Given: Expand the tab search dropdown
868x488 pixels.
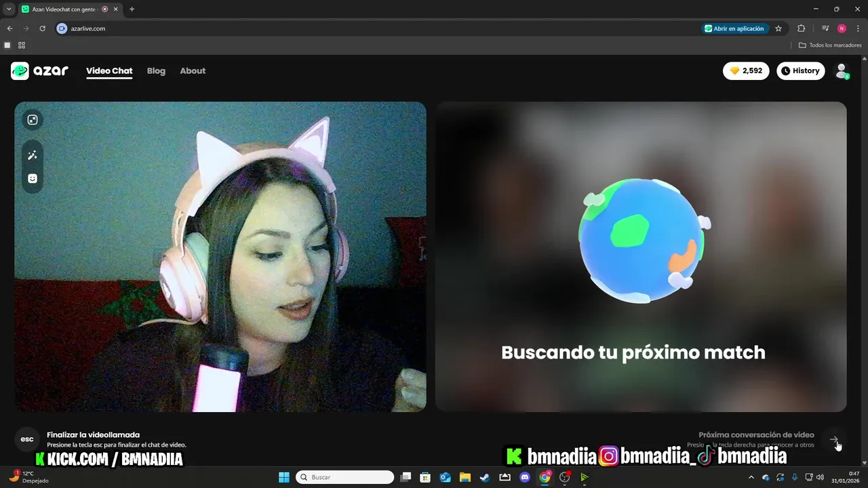Looking at the screenshot, I should (9, 9).
